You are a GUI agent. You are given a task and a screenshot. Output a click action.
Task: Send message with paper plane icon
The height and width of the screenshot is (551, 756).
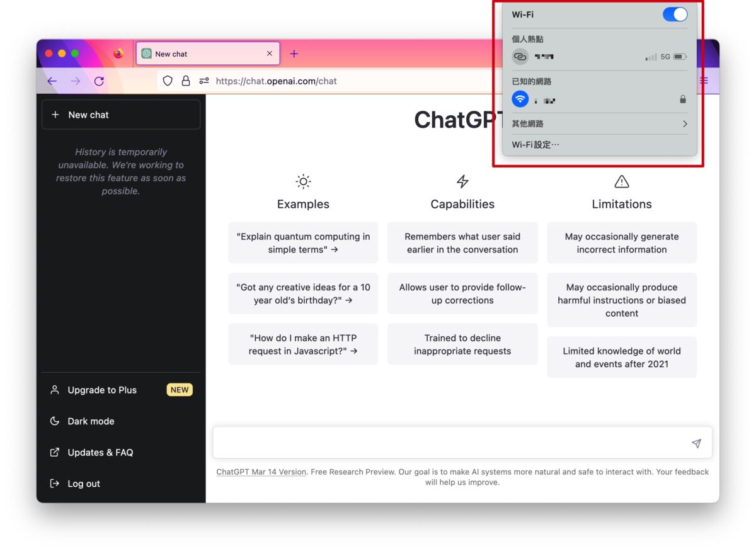(696, 443)
